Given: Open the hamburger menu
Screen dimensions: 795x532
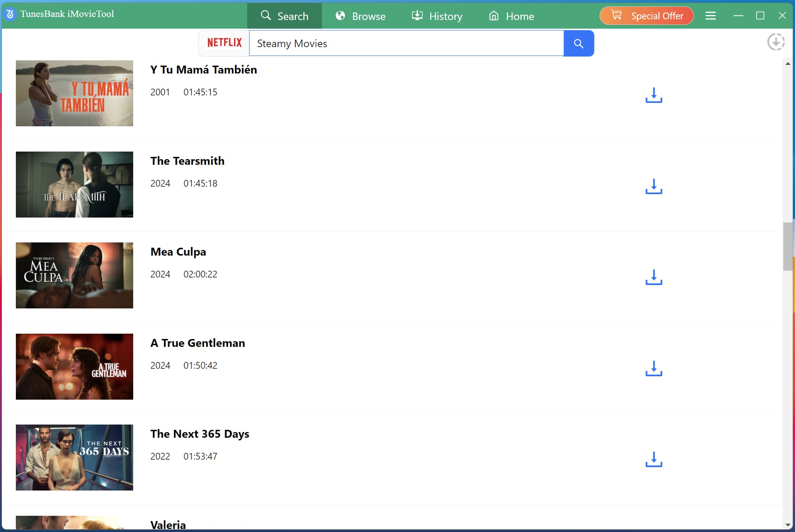Looking at the screenshot, I should pyautogui.click(x=710, y=16).
